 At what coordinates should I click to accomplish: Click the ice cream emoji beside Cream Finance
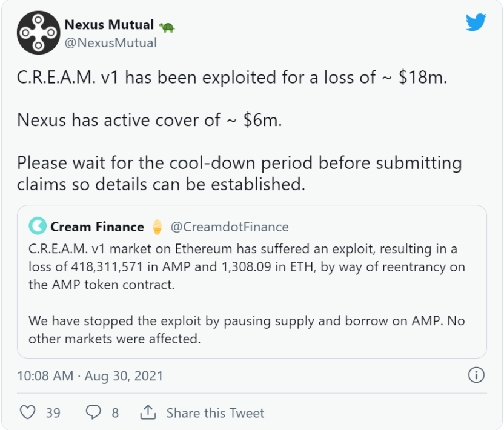[157, 227]
